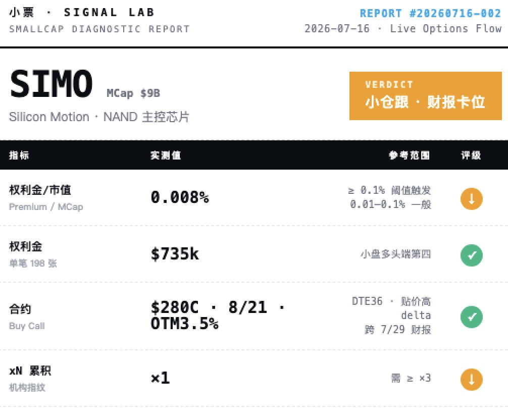
Task: Click the green checkmark icon in the 合约 row
Action: (472, 317)
